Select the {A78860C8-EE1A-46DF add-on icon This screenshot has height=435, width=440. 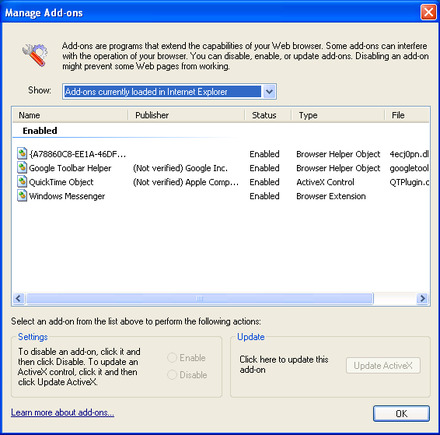pyautogui.click(x=22, y=154)
